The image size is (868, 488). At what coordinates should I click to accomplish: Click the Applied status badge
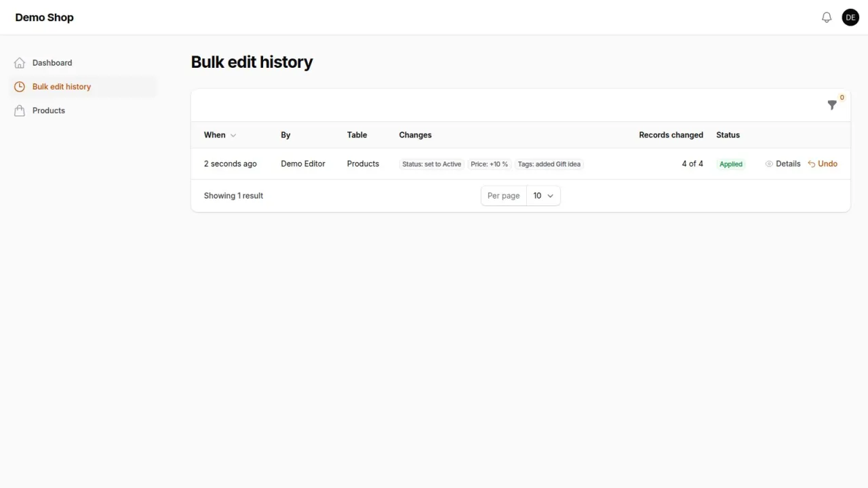pos(731,164)
